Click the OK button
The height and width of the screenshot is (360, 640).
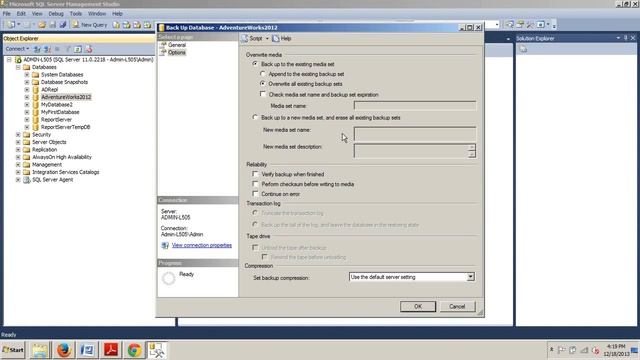(418, 307)
